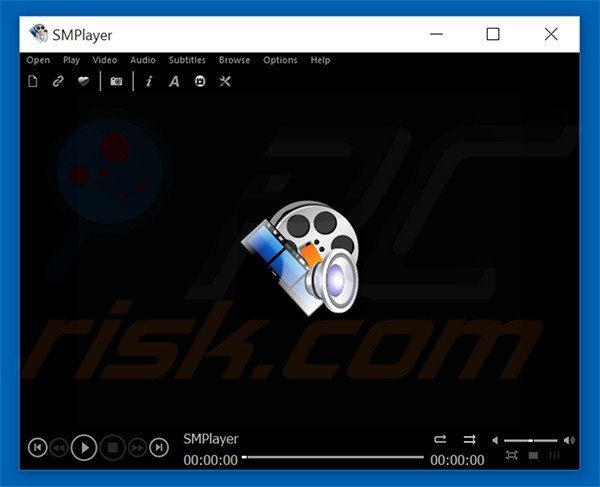Image resolution: width=600 pixels, height=487 pixels.
Task: Click the total duration time on the right
Action: tap(457, 460)
